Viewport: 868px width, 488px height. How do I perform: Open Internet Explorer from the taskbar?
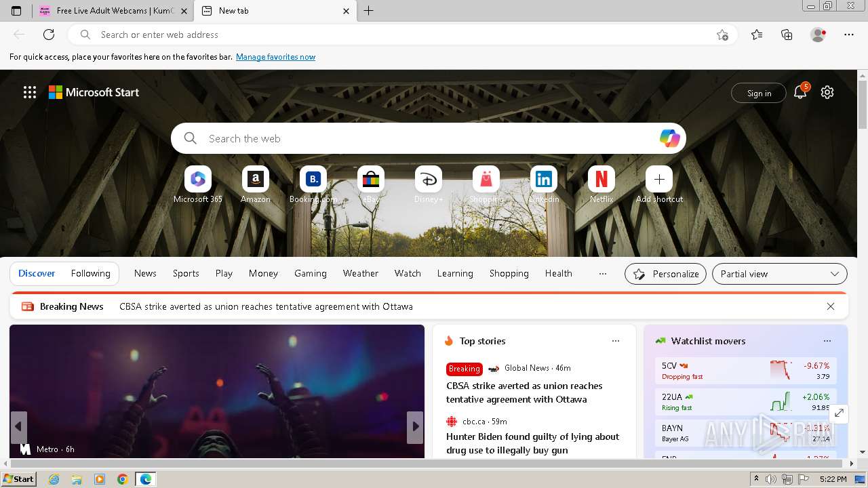tap(54, 479)
